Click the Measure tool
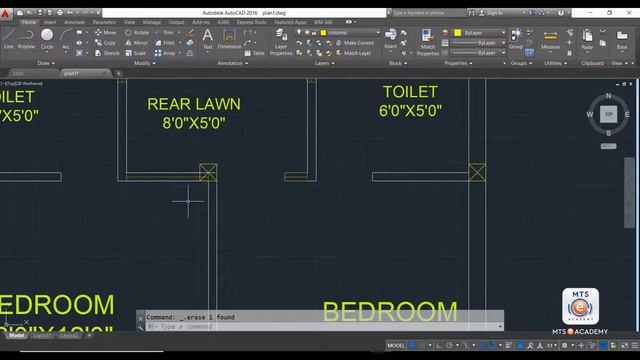Viewport: 640px width, 360px height. pos(550,39)
